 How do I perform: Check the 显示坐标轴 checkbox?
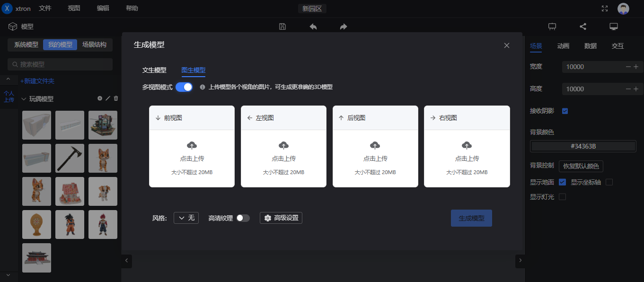(609, 182)
